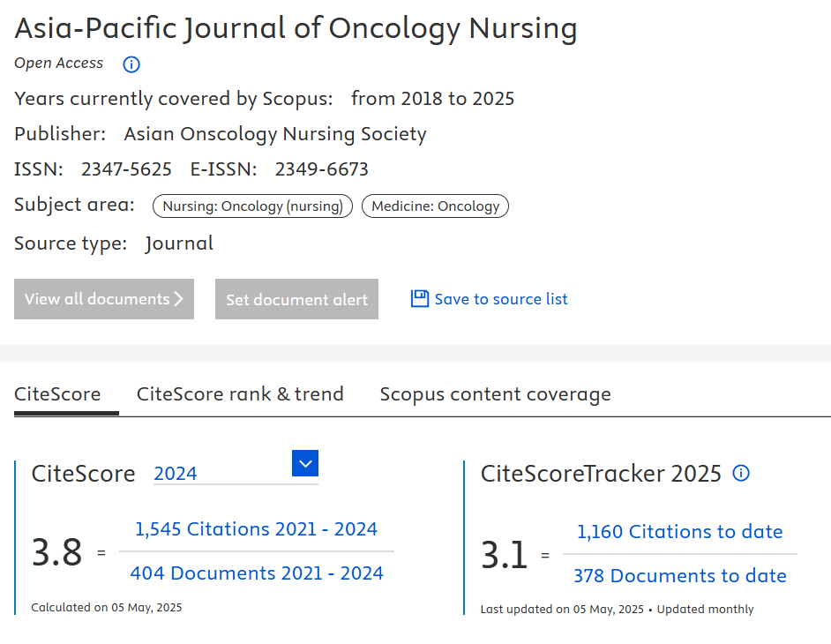Viewport: 831px width, 644px height.
Task: Click the publisher name Asian Onscology Nursing Society
Action: pyautogui.click(x=275, y=134)
